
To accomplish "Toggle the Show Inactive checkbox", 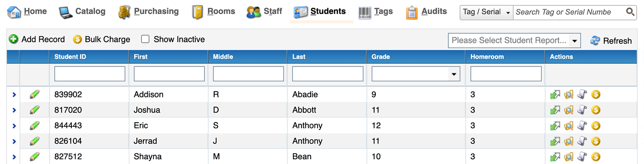I will tap(146, 39).
